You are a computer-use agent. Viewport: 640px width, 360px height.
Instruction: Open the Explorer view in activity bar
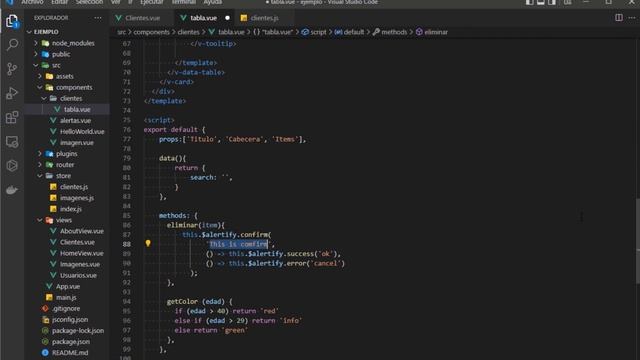[x=12, y=21]
